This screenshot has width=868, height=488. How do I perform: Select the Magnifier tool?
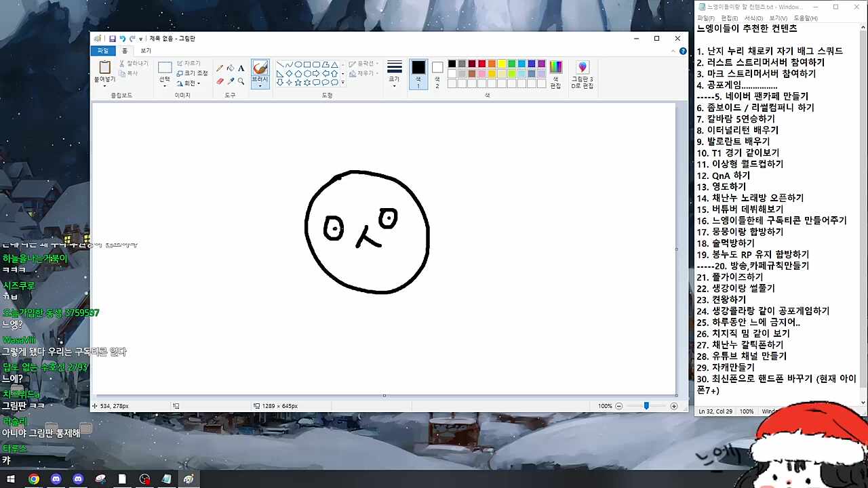click(x=241, y=81)
